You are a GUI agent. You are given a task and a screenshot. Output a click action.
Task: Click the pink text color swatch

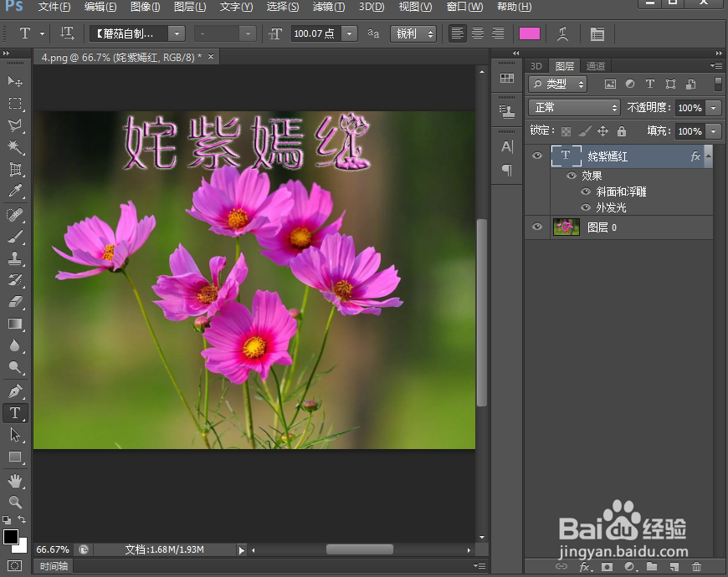(x=530, y=33)
